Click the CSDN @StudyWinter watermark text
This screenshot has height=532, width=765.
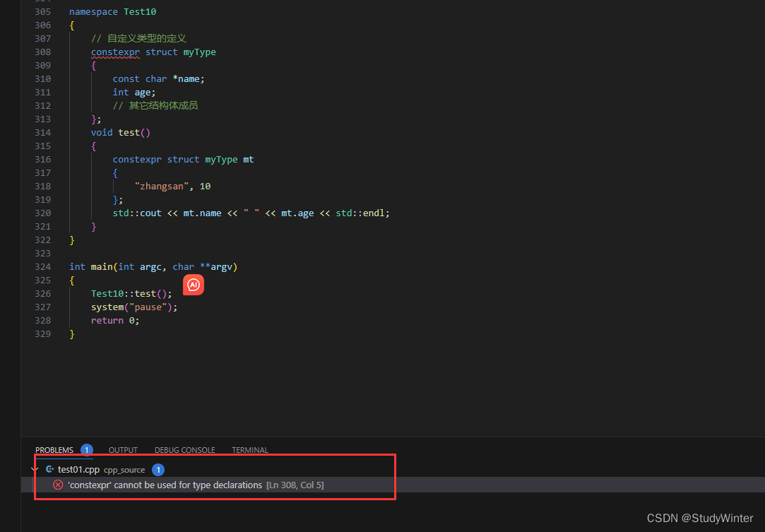pos(699,518)
